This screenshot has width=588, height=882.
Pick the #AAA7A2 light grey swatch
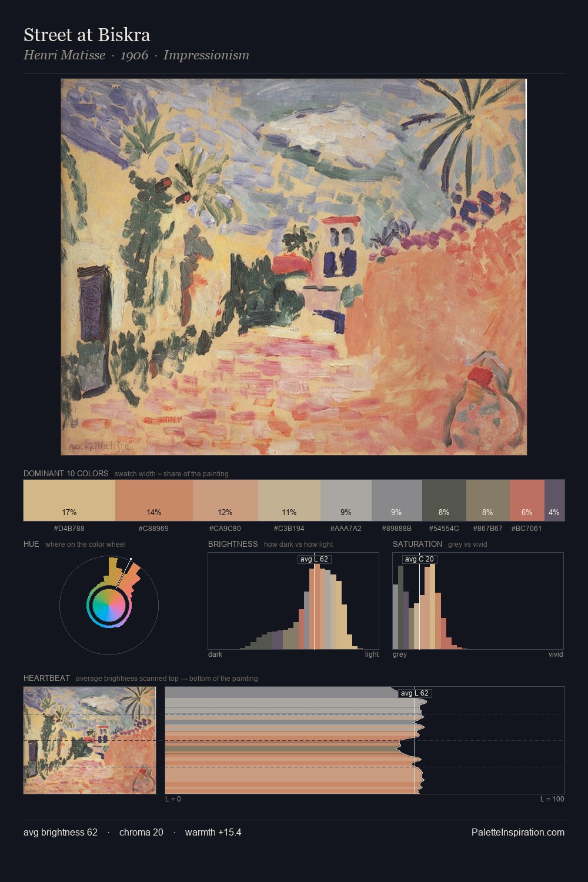tap(346, 500)
